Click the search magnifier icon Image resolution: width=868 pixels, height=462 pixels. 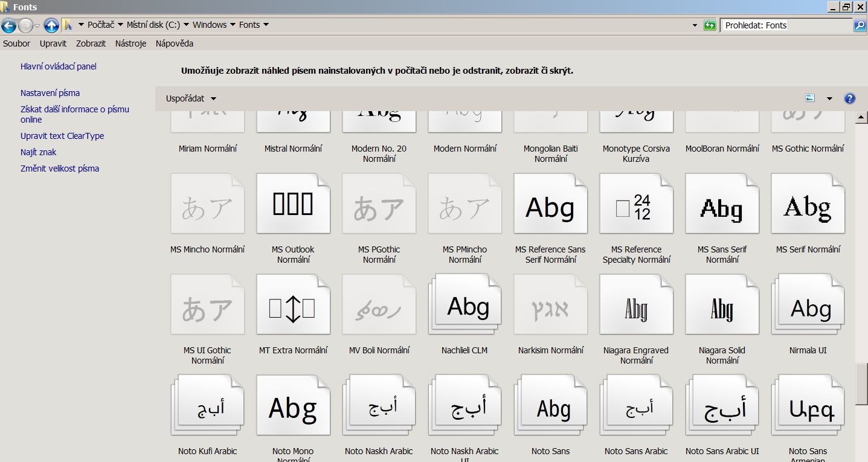pyautogui.click(x=860, y=25)
